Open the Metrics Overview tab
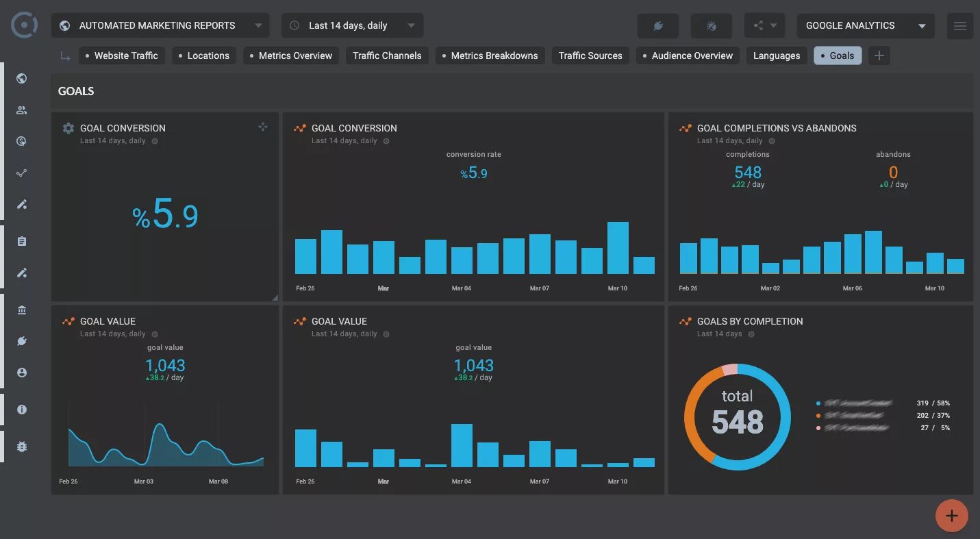 click(291, 55)
